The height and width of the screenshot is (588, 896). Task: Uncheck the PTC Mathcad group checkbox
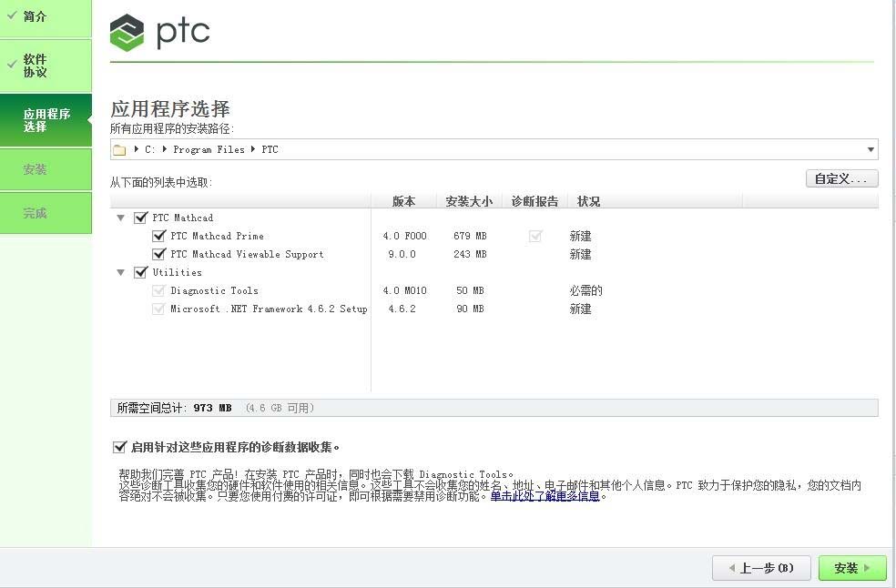click(140, 218)
